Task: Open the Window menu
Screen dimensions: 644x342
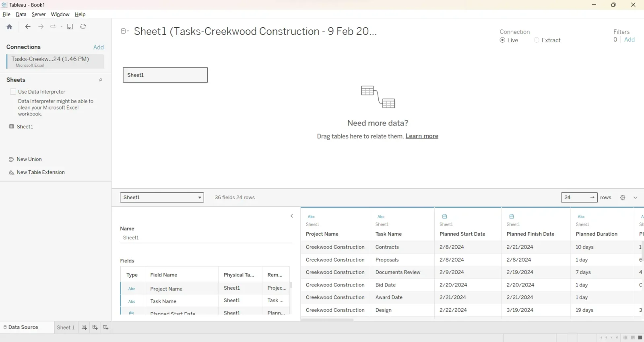Action: [60, 14]
